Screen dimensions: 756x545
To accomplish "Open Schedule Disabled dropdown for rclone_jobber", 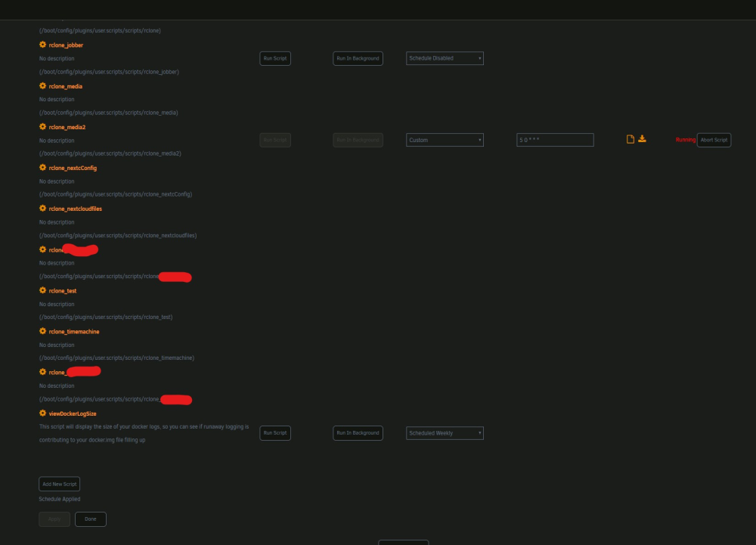I will click(x=445, y=58).
